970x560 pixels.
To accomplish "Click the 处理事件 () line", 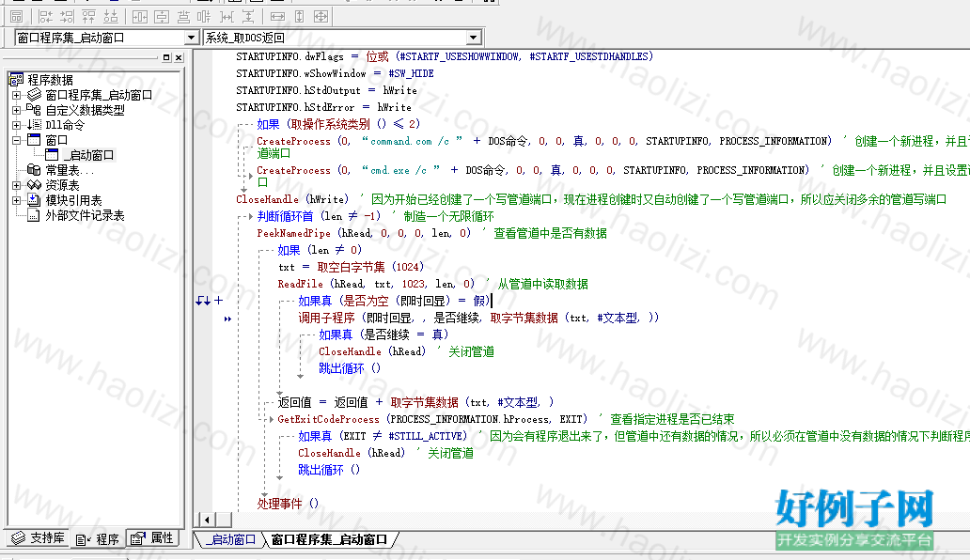I will point(288,503).
